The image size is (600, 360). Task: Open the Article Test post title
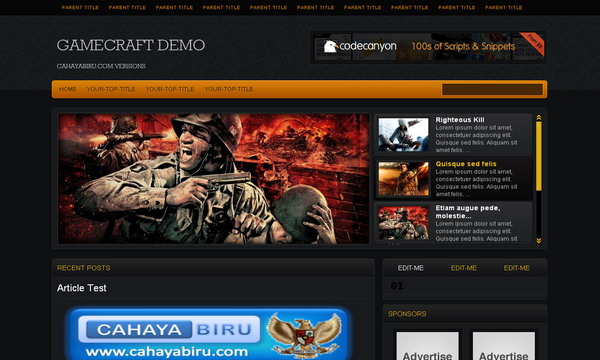82,288
